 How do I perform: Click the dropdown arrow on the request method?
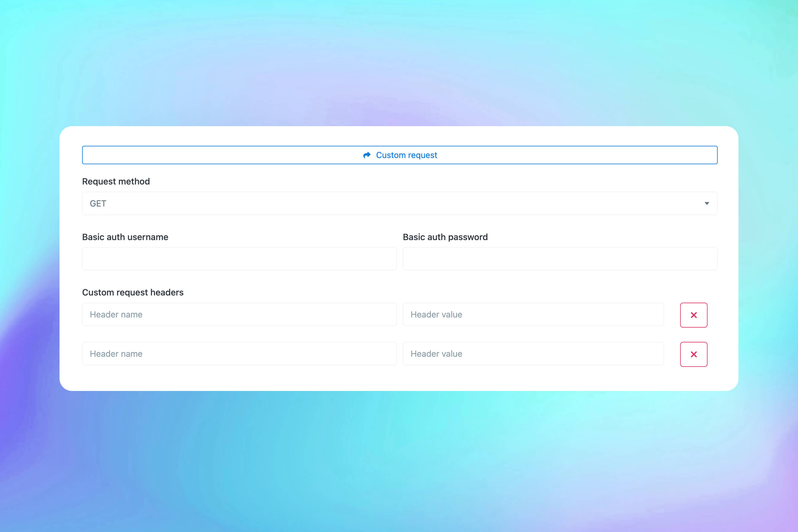[707, 203]
